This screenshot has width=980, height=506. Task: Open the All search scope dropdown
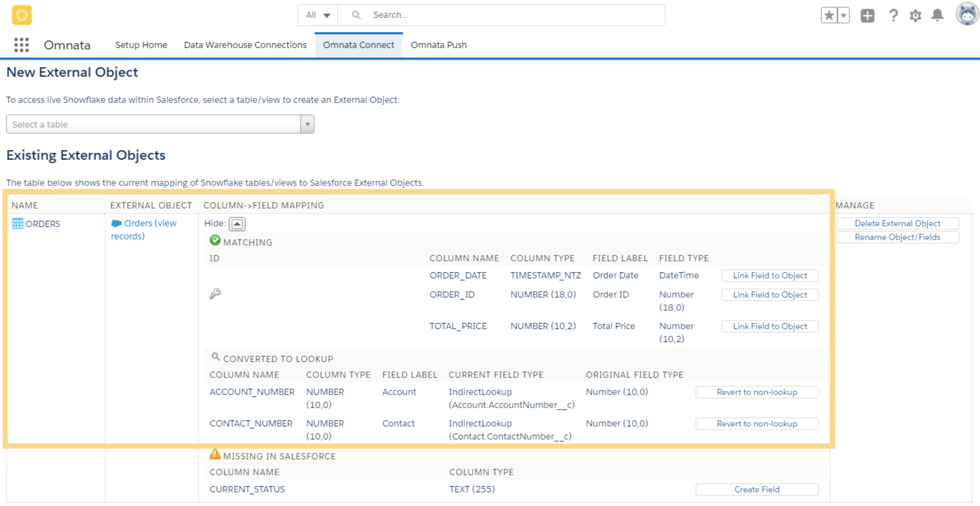pyautogui.click(x=318, y=15)
